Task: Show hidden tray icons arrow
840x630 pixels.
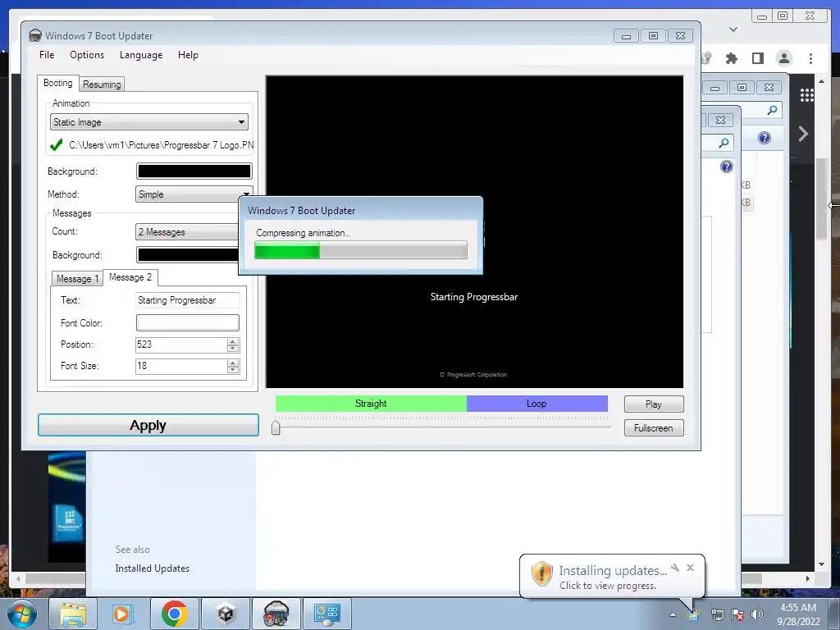Action: coord(673,614)
